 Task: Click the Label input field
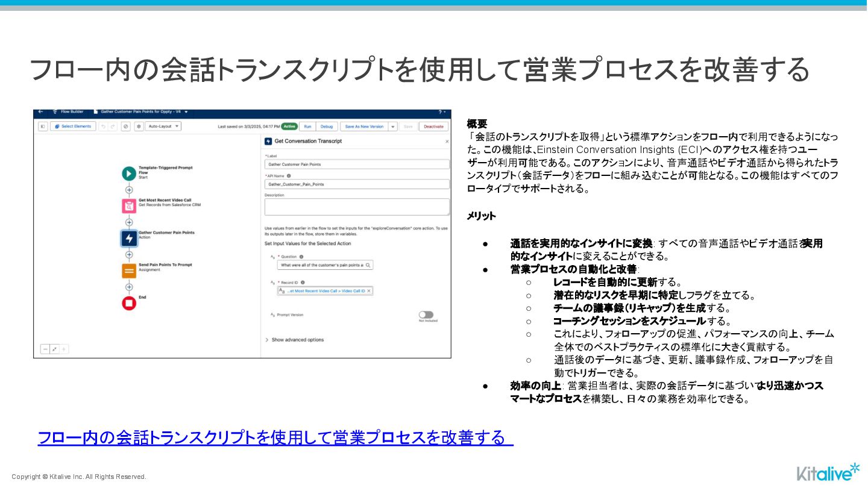tap(357, 164)
